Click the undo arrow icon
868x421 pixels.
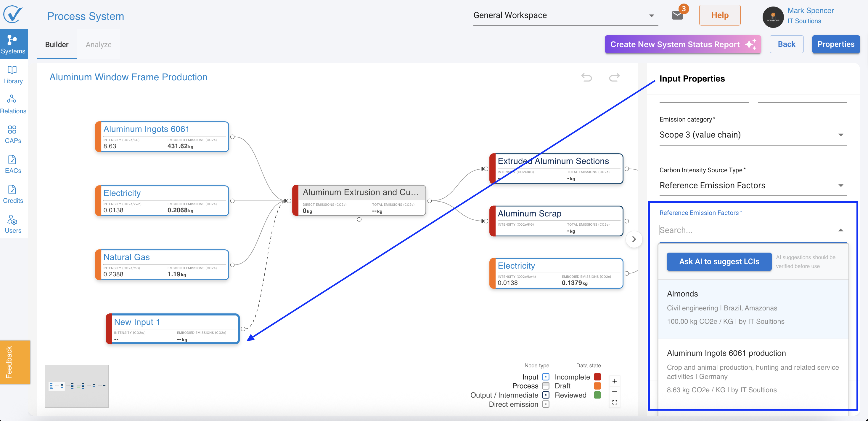[x=587, y=78]
